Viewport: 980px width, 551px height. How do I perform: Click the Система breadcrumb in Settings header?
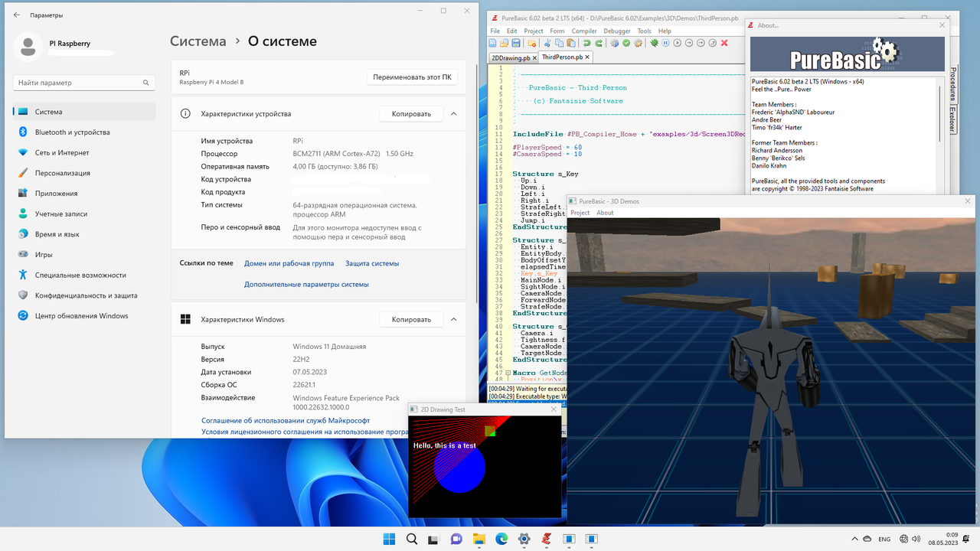(198, 41)
